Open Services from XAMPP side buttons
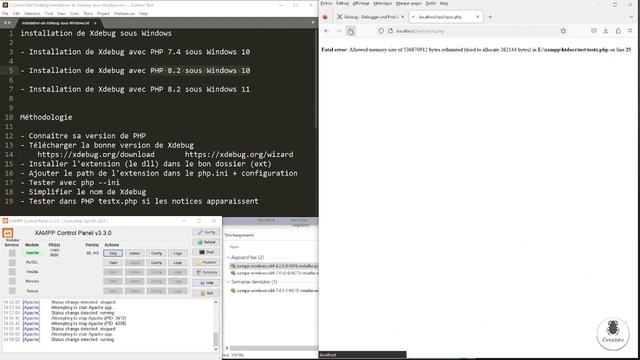 tap(207, 272)
